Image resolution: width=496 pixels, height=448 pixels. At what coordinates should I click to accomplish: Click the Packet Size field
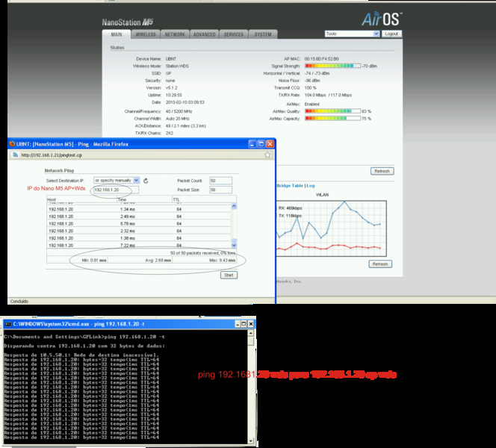click(221, 190)
